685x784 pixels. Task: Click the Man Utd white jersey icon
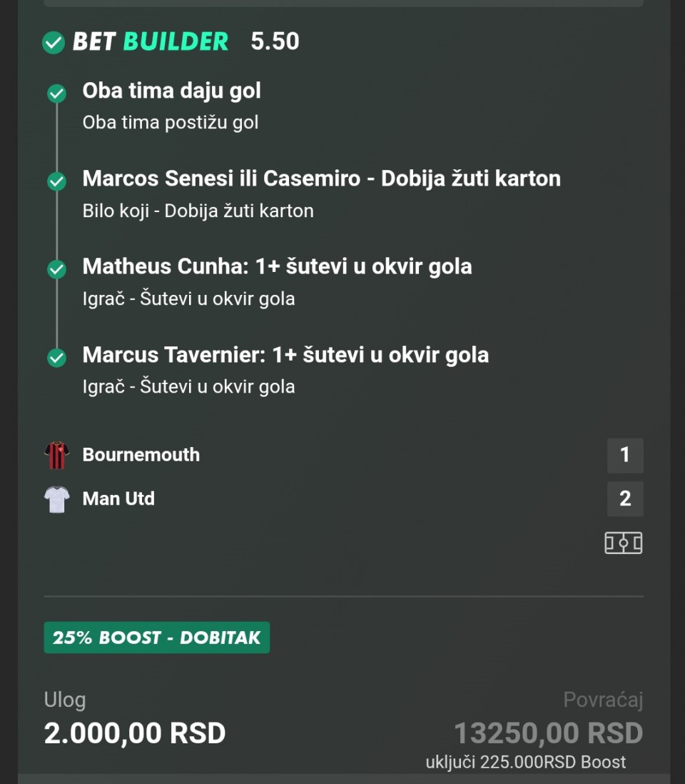[x=56, y=499]
